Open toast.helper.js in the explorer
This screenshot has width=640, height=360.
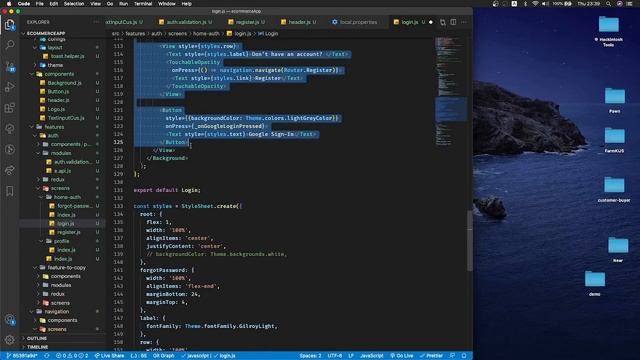click(67, 56)
